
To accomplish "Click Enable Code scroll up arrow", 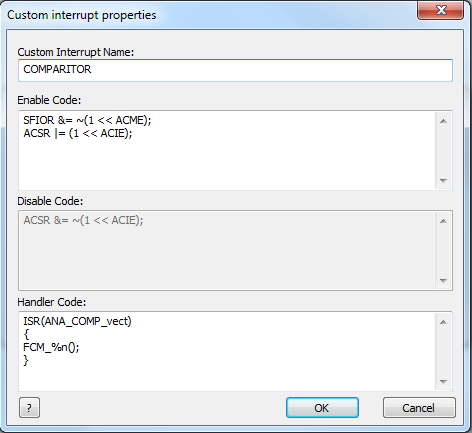I will (x=443, y=121).
